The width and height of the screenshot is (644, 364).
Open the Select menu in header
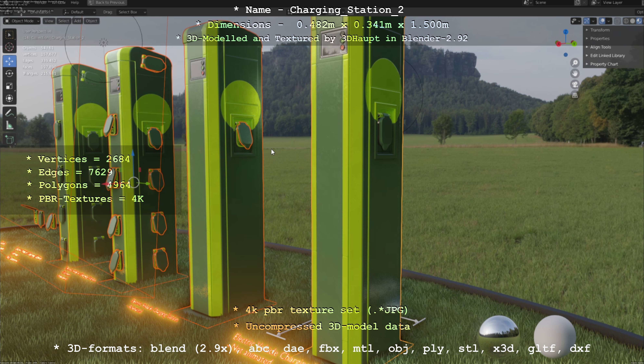[x=64, y=21]
